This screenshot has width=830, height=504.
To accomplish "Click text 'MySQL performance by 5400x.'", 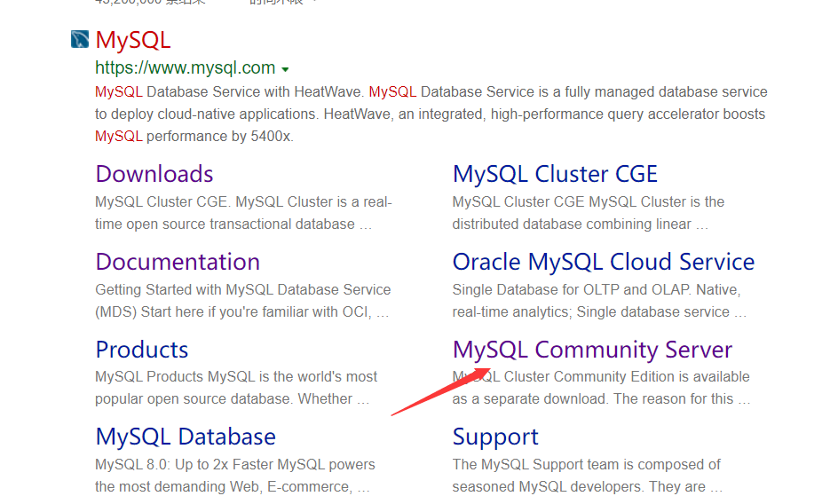I will 194,137.
